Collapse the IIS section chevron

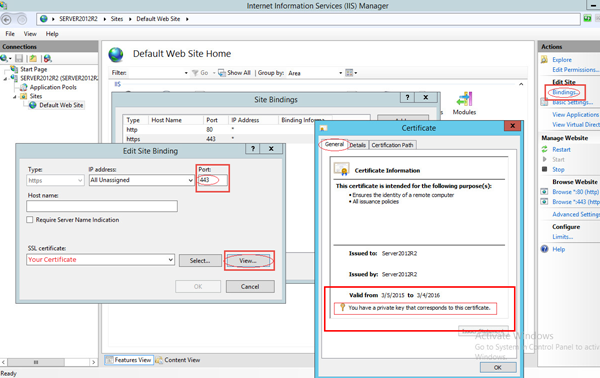tap(521, 84)
